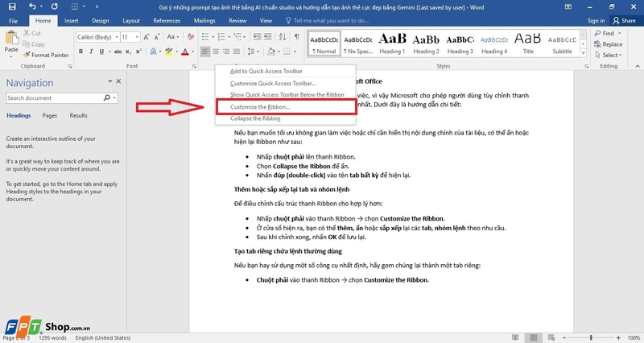Clear all formatting from text

(191, 37)
